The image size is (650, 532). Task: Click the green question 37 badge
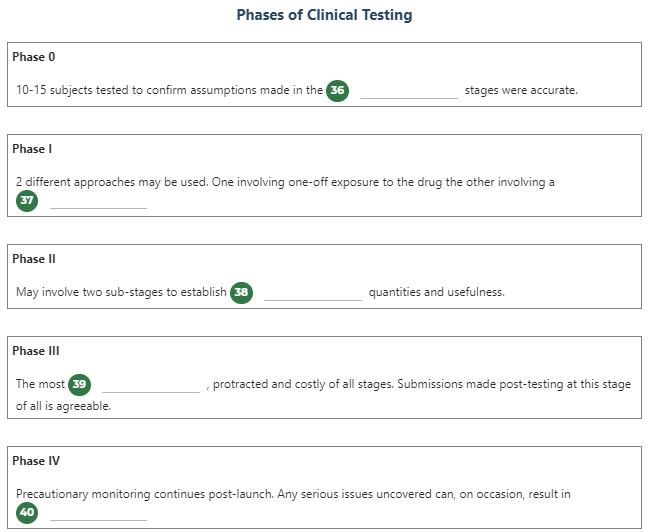(27, 201)
